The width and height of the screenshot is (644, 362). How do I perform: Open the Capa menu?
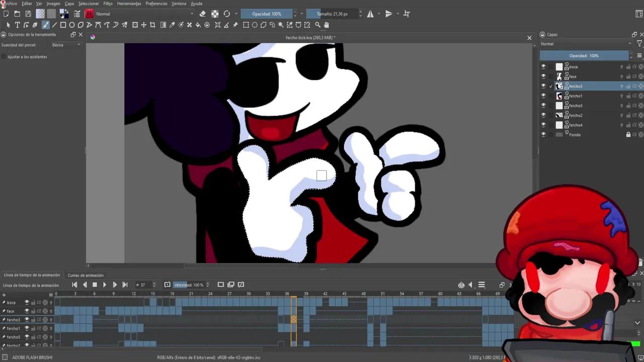69,4
